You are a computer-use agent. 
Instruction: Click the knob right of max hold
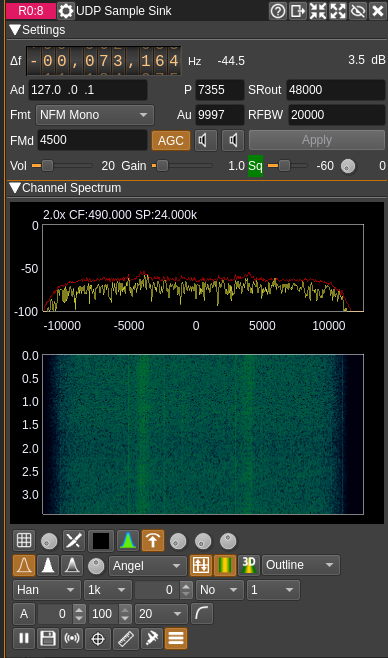[x=178, y=541]
